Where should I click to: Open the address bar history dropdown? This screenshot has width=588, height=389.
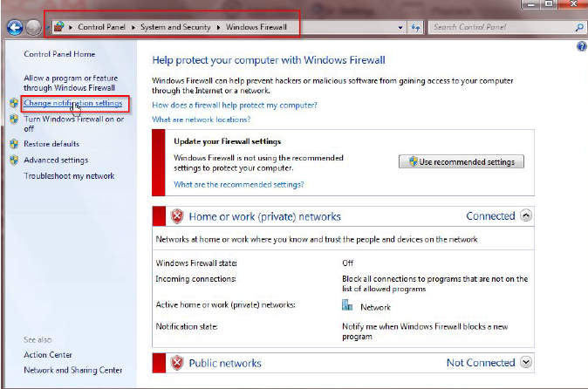[x=400, y=27]
